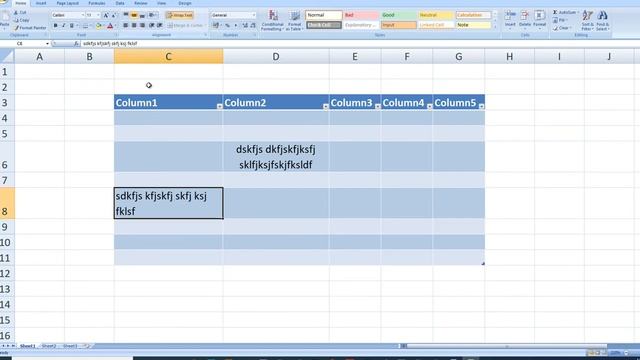Apply Percent Style format
The height and width of the screenshot is (360, 640).
click(227, 25)
